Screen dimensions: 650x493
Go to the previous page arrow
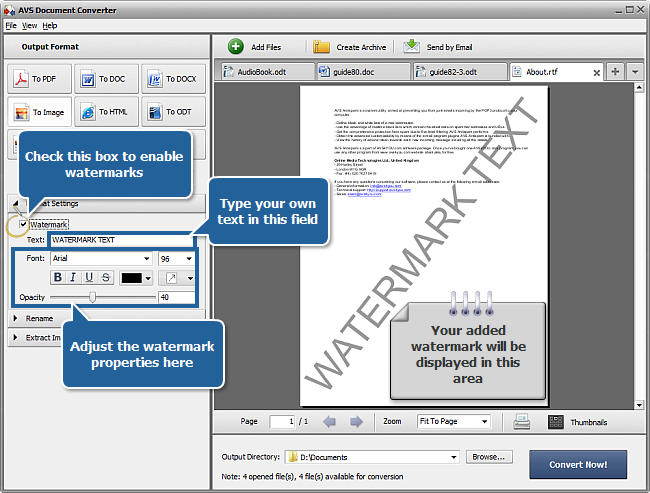pos(329,422)
